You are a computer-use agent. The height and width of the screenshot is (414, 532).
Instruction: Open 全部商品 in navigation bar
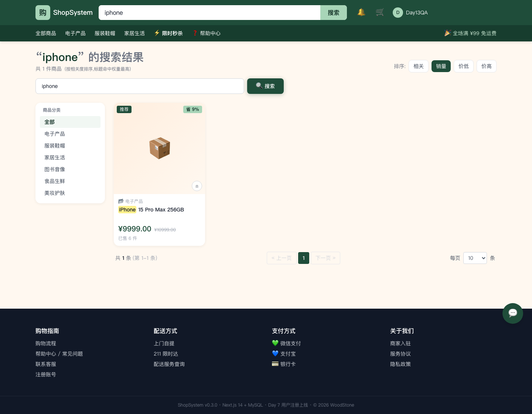pos(46,33)
